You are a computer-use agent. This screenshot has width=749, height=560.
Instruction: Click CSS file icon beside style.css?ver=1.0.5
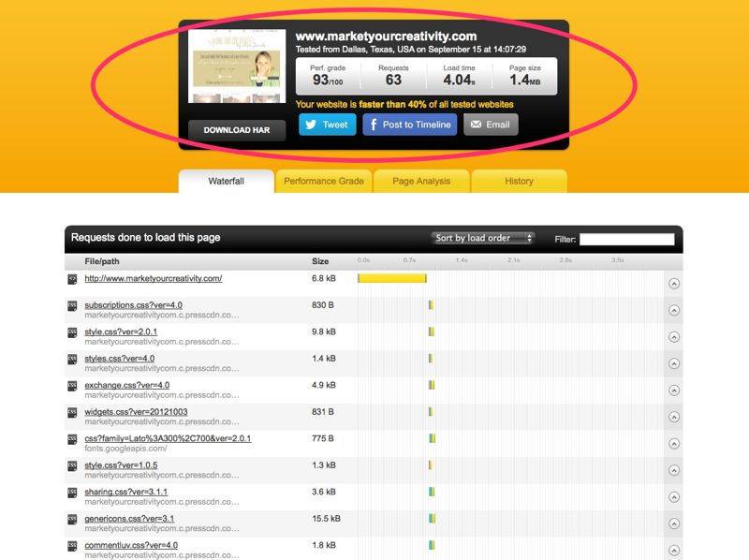(72, 466)
